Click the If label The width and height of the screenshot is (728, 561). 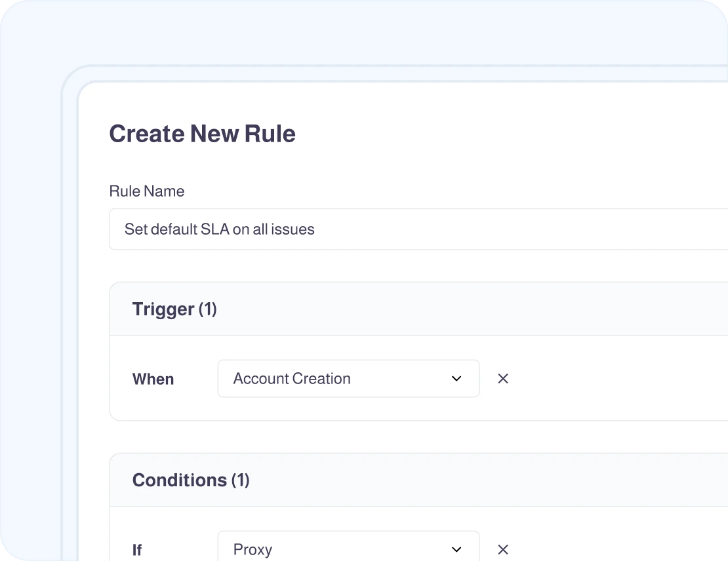(x=137, y=550)
